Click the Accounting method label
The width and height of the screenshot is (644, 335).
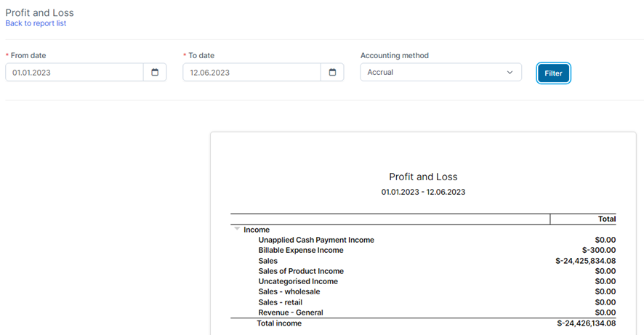[394, 55]
